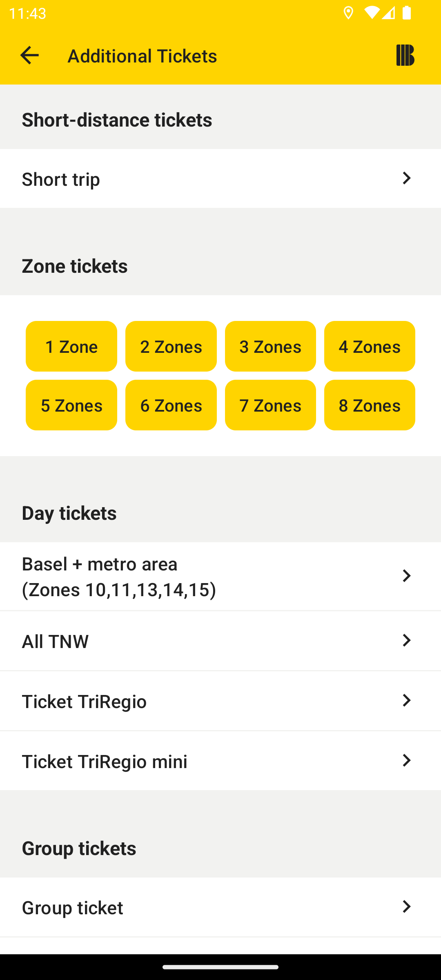The width and height of the screenshot is (441, 980).
Task: Pick the 3 Zones ticket option
Action: pyautogui.click(x=270, y=346)
